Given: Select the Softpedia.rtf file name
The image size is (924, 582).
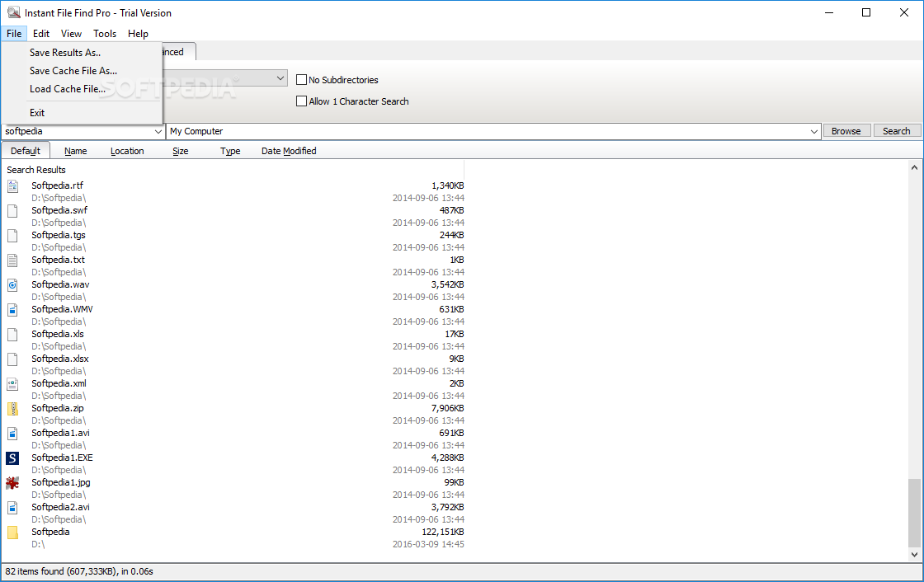Looking at the screenshot, I should point(57,185).
